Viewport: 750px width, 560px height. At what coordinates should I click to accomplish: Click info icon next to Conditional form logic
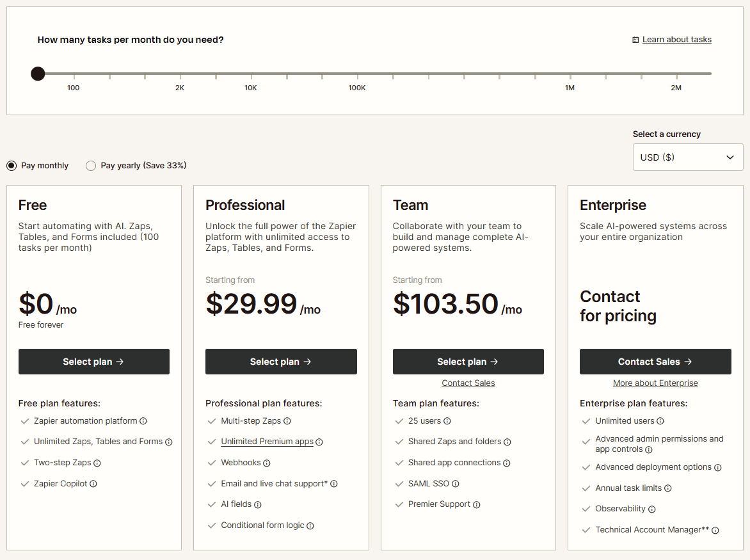coord(310,526)
